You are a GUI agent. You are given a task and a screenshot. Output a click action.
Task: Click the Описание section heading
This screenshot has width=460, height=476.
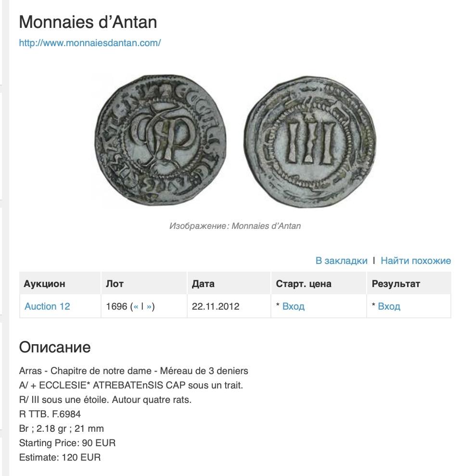pyautogui.click(x=54, y=347)
